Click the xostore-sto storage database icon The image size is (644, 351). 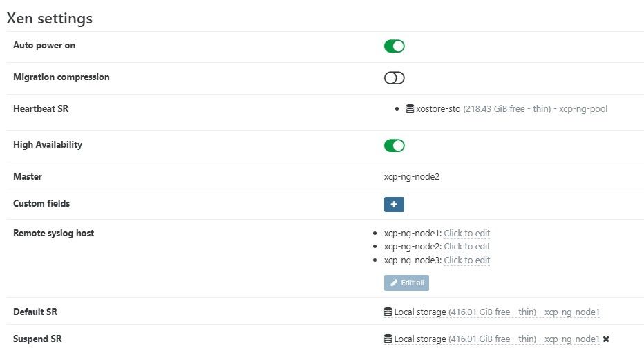coord(410,109)
